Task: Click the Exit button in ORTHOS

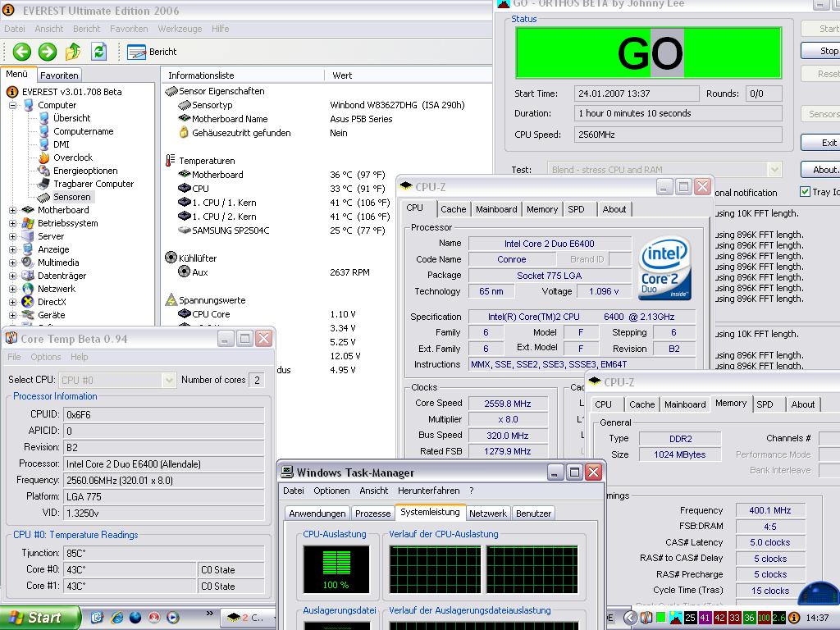Action: pos(820,143)
